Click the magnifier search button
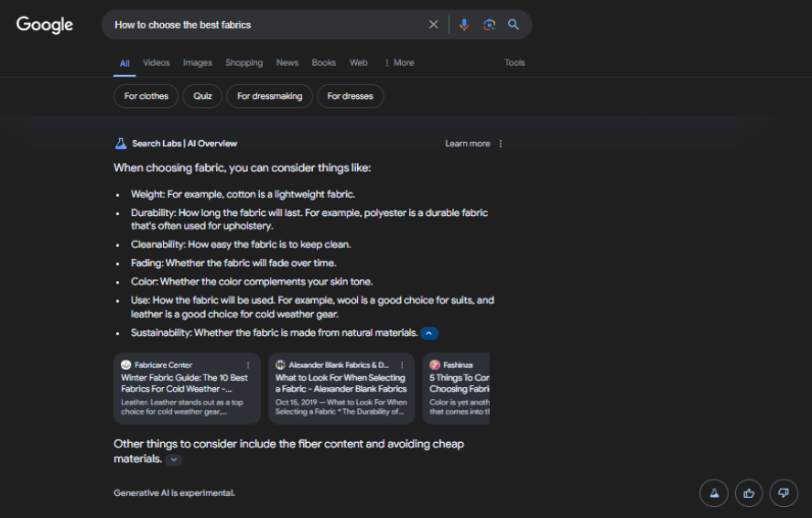The image size is (812, 518). click(514, 25)
